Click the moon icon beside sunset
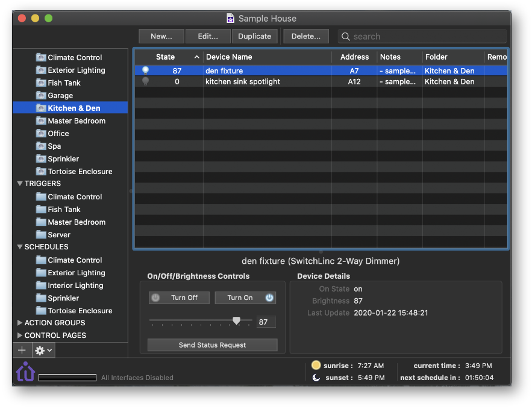Image resolution: width=532 pixels, height=409 pixels. pyautogui.click(x=316, y=378)
